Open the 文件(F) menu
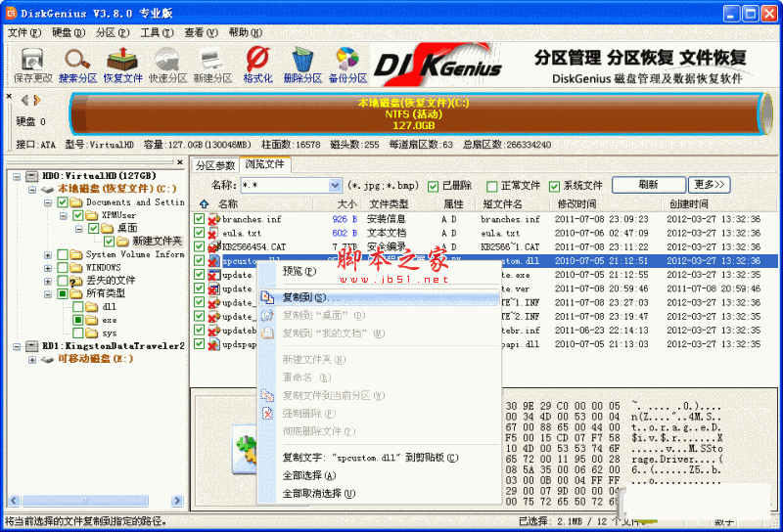The width and height of the screenshot is (783, 532). (x=24, y=32)
